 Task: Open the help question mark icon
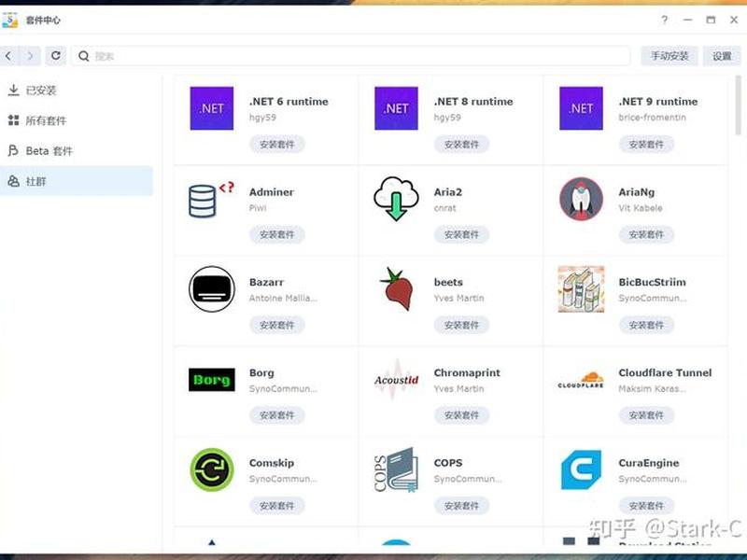(665, 20)
